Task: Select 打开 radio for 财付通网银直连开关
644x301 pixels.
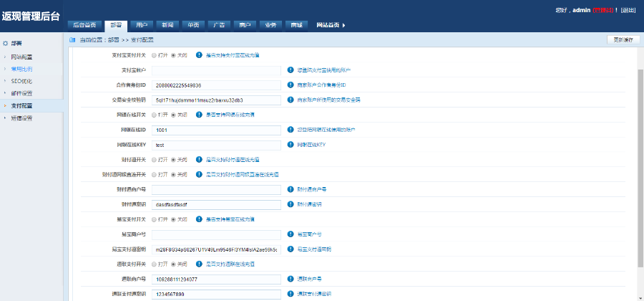Action: [x=154, y=174]
